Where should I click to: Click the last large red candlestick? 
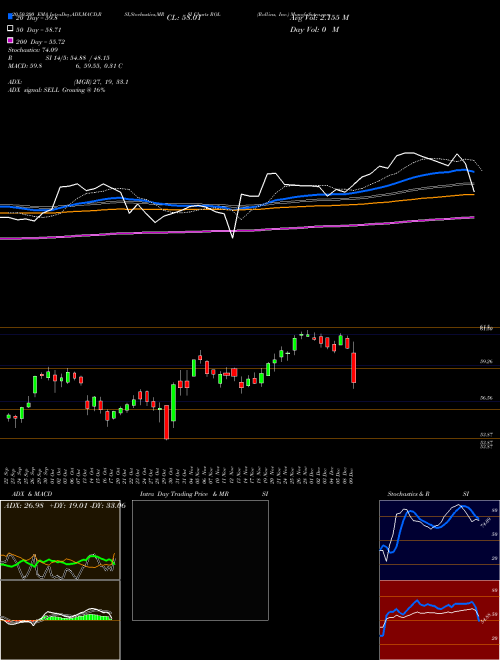[x=354, y=367]
